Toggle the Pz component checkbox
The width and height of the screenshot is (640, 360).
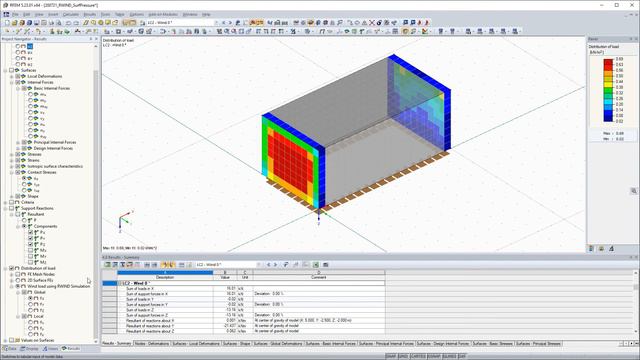pyautogui.click(x=31, y=244)
